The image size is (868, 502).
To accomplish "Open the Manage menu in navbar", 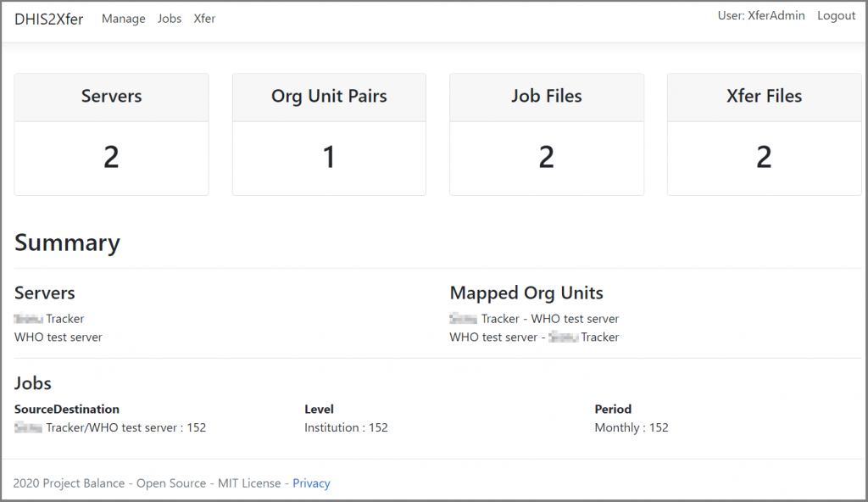I will point(123,19).
